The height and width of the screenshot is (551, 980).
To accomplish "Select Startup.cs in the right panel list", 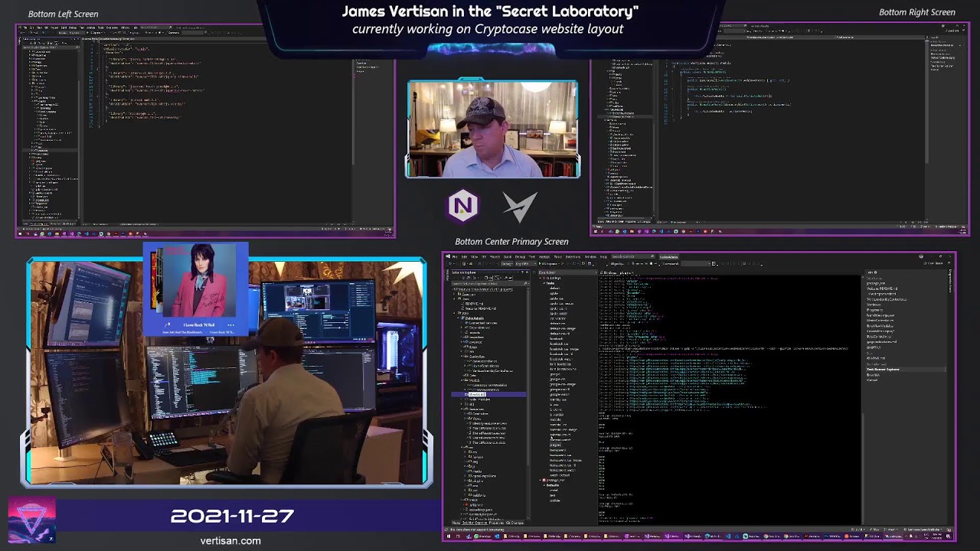I will [874, 305].
